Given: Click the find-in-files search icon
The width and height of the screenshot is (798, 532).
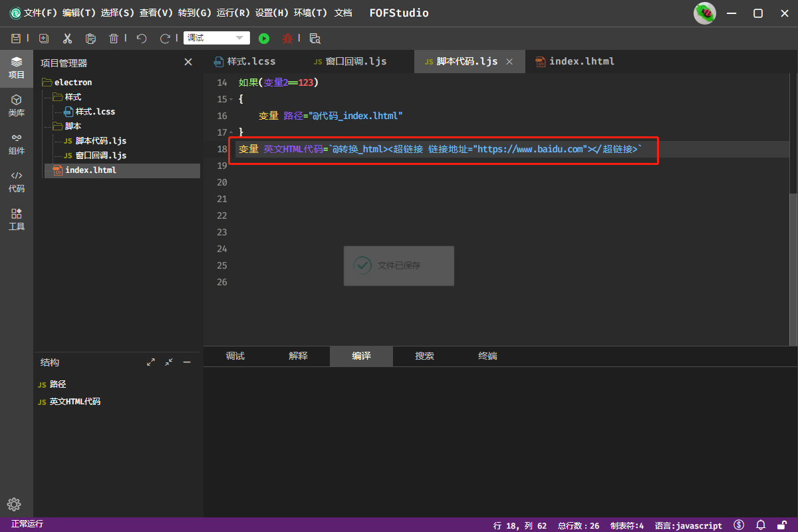Looking at the screenshot, I should coord(315,39).
